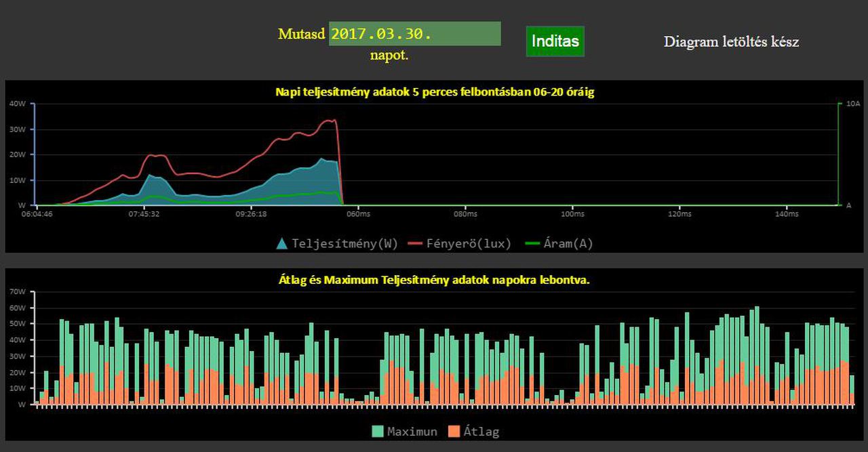The image size is (868, 452).
Task: Click the date input field 2017.03.30.
Action: click(415, 34)
